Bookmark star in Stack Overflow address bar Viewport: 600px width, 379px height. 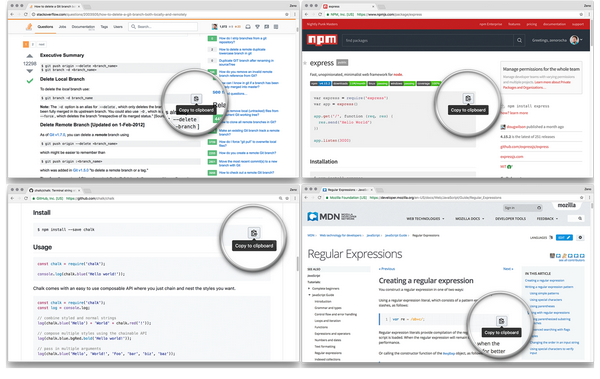pyautogui.click(x=287, y=14)
